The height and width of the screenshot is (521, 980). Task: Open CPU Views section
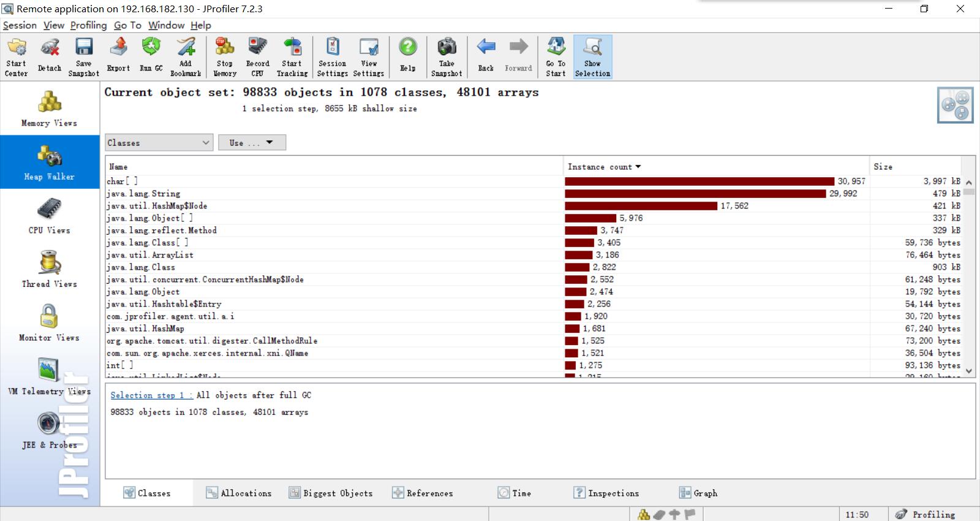pyautogui.click(x=50, y=216)
